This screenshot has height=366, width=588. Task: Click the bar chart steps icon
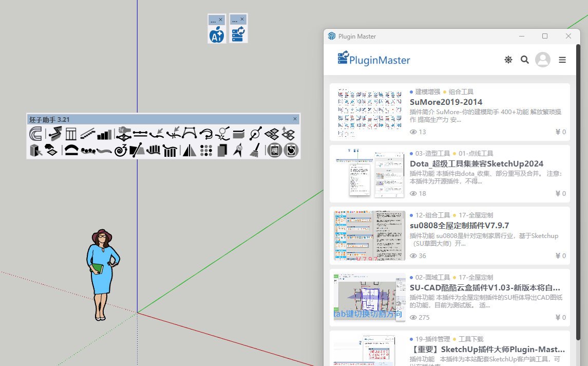[104, 135]
